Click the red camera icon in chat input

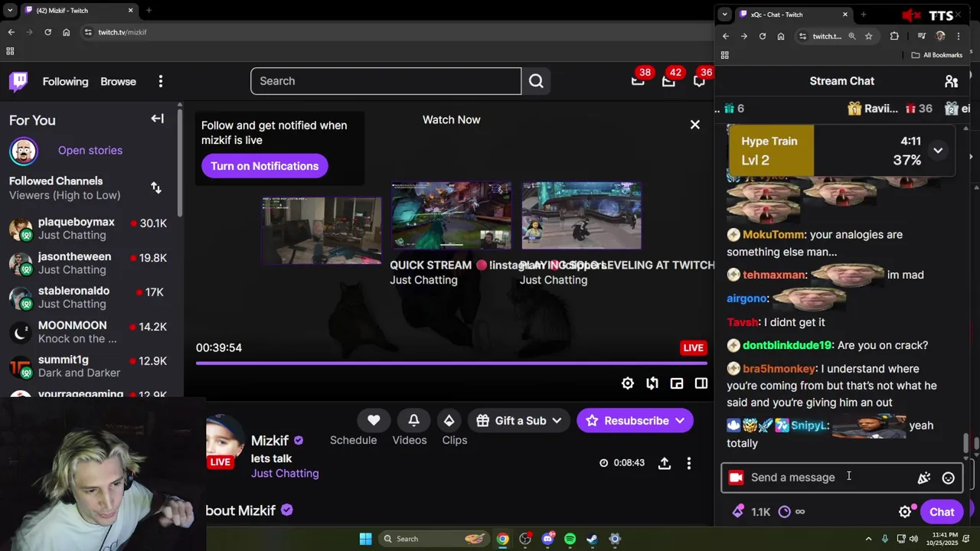click(736, 478)
